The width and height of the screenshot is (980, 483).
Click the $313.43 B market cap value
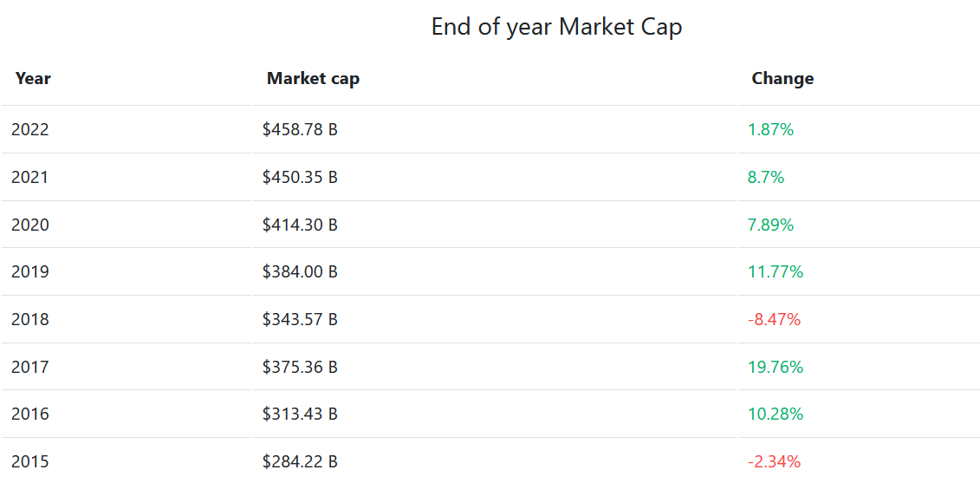tap(300, 414)
